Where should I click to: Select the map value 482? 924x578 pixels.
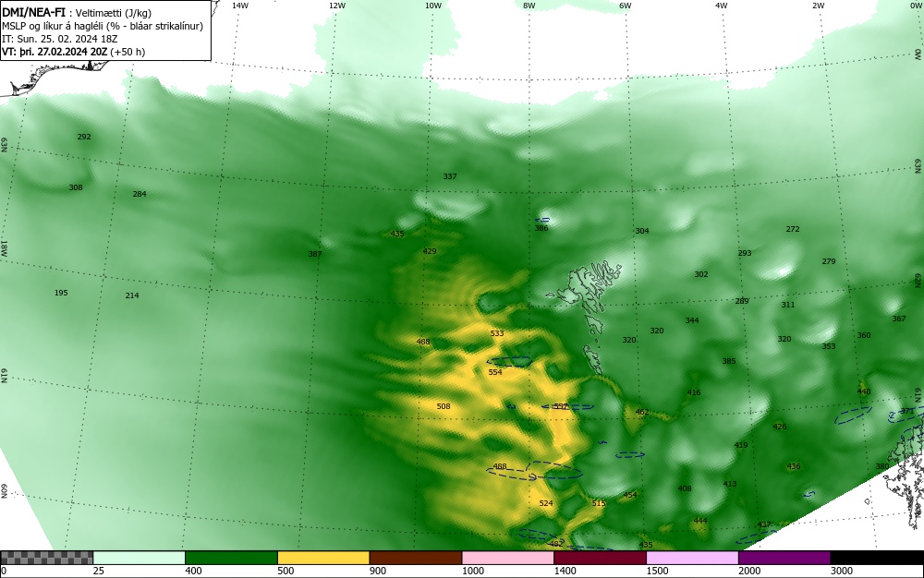(x=555, y=544)
